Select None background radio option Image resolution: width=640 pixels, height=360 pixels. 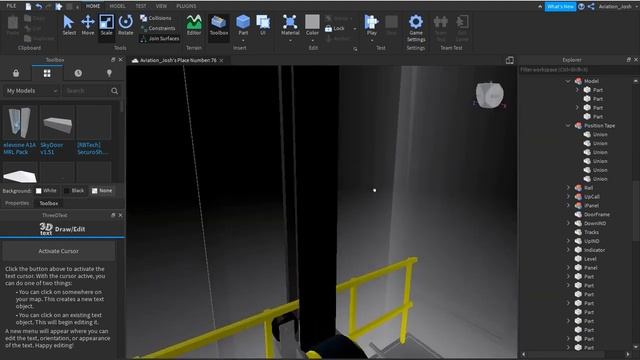click(x=102, y=191)
